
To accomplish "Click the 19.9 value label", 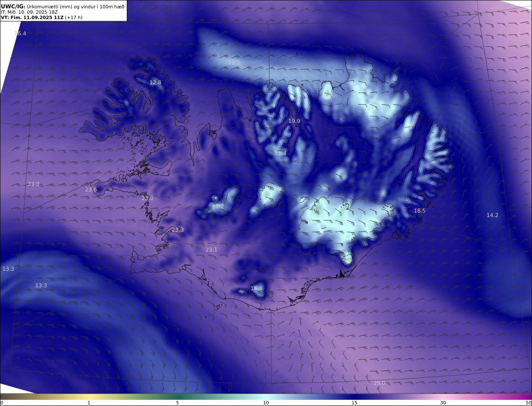I will (x=294, y=121).
